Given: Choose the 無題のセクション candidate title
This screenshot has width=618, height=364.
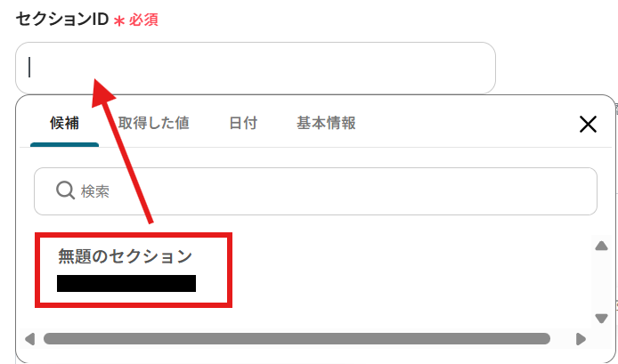Looking at the screenshot, I should (x=125, y=256).
